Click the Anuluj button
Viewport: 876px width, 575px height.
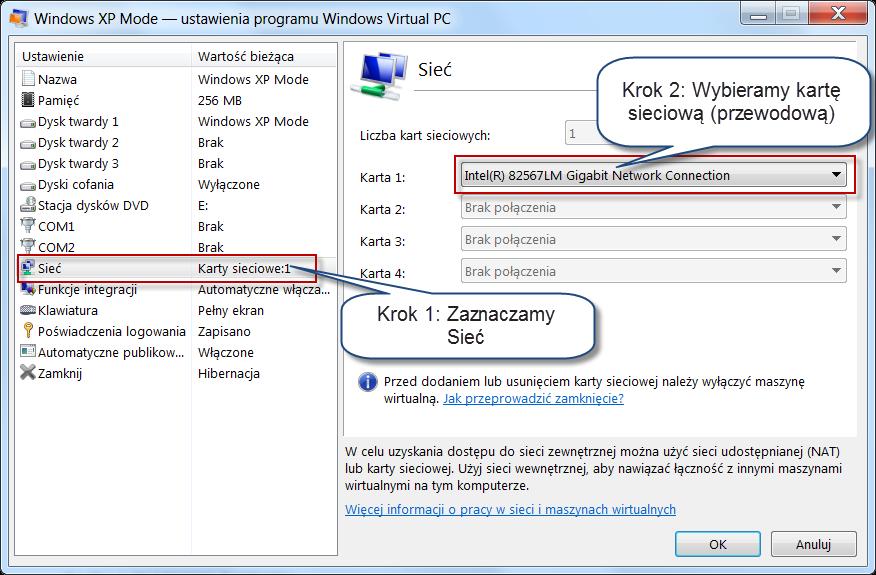(x=813, y=544)
